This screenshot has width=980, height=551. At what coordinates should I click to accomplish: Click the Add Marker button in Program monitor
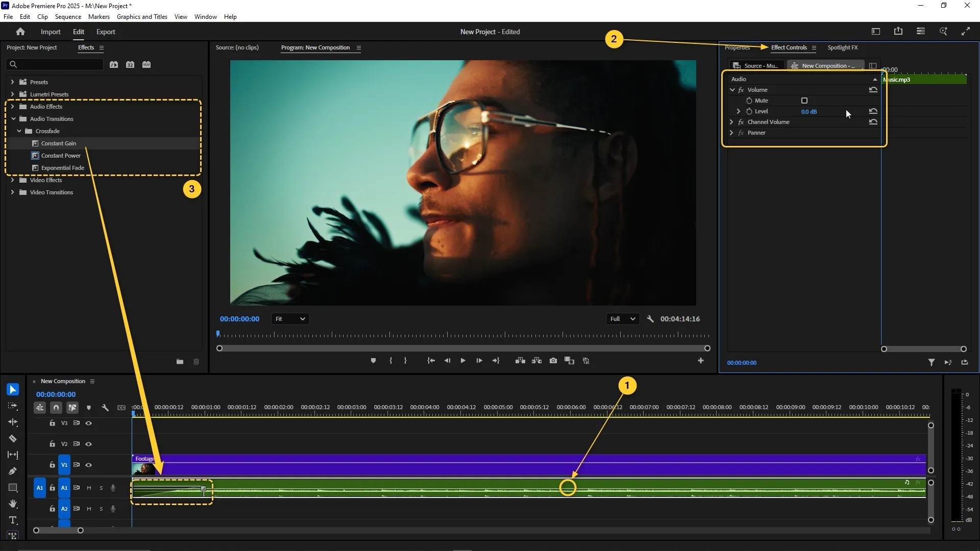[x=373, y=361]
